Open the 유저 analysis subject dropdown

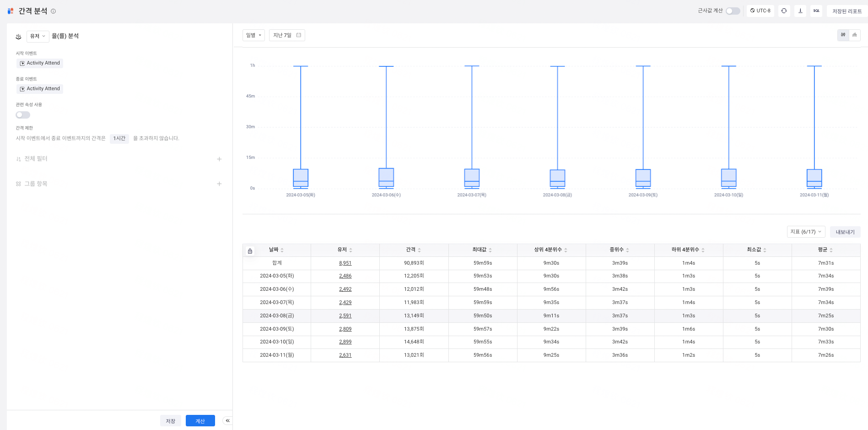38,36
